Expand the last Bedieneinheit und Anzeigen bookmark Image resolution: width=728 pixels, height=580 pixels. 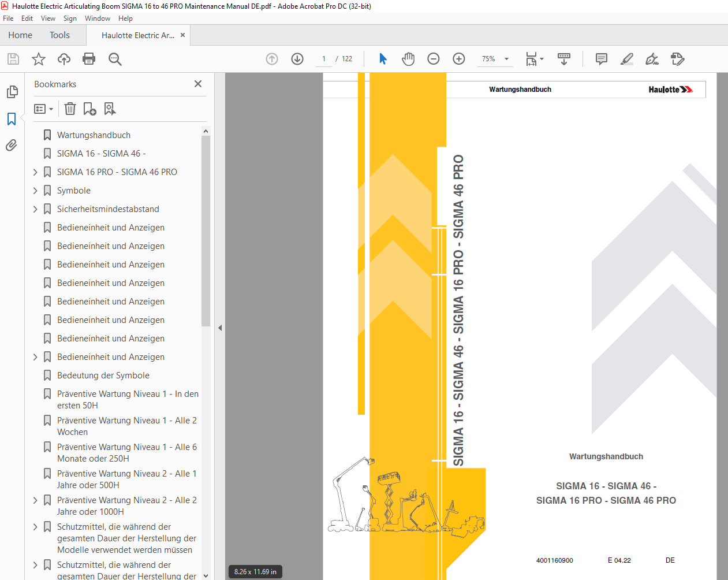35,357
